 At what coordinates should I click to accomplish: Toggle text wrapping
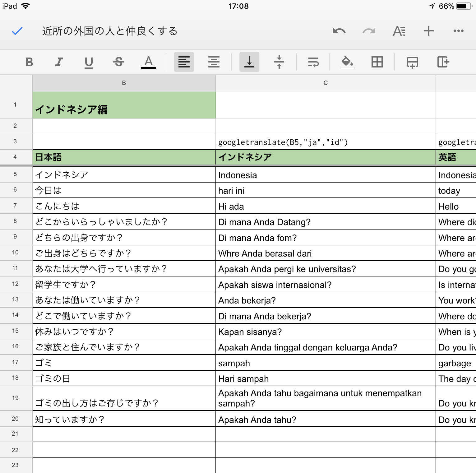point(313,62)
